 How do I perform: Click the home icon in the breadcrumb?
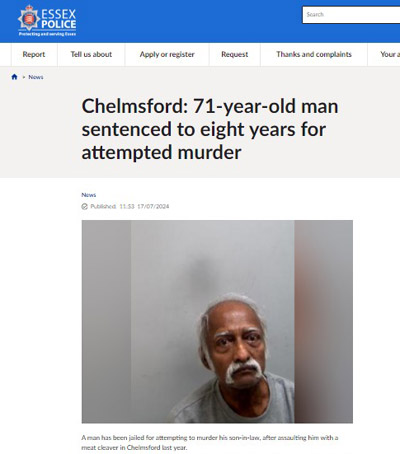14,77
